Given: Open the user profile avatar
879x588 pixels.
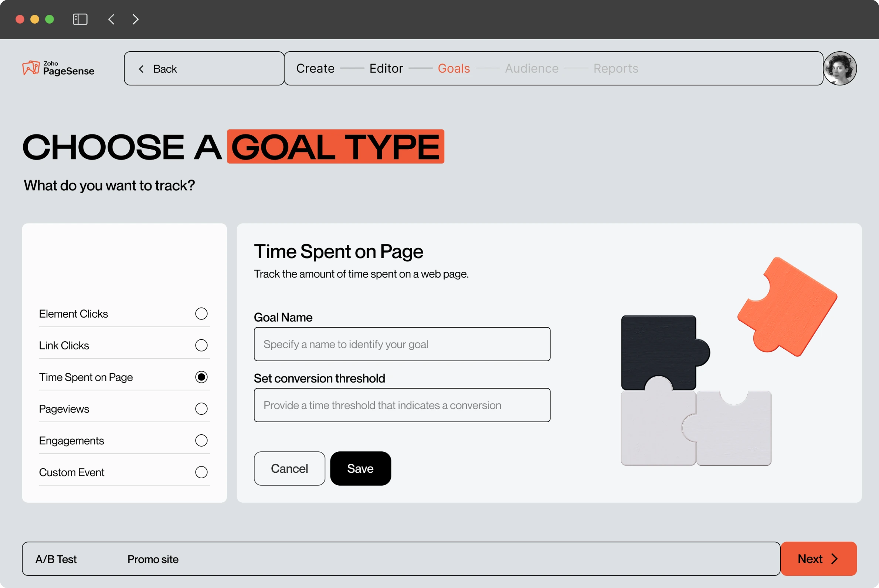Looking at the screenshot, I should tap(839, 68).
